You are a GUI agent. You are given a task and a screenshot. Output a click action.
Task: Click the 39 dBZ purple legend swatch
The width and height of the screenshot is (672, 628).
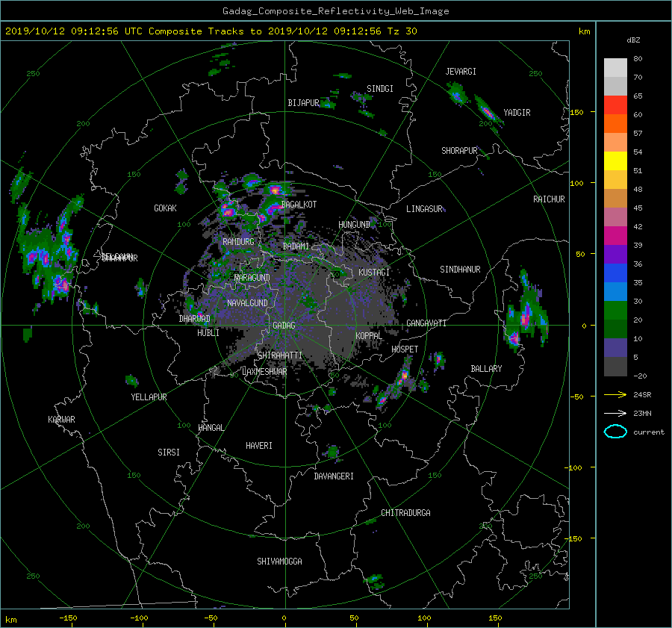[615, 254]
